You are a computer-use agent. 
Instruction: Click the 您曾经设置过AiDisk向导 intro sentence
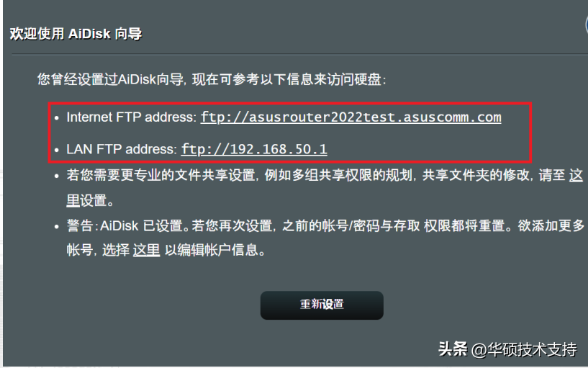111,79
